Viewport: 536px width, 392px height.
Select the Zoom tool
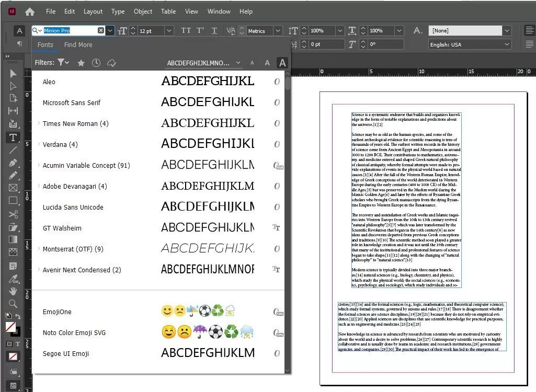point(13,304)
